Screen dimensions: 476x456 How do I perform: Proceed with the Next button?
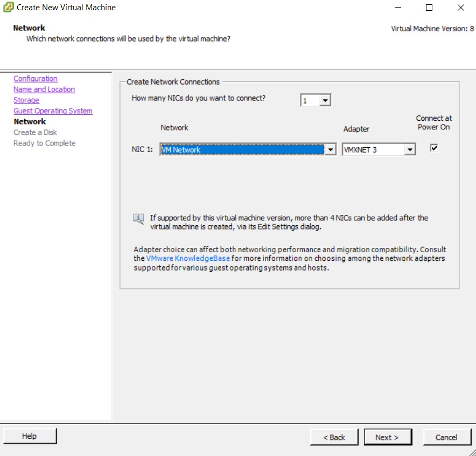coord(387,437)
